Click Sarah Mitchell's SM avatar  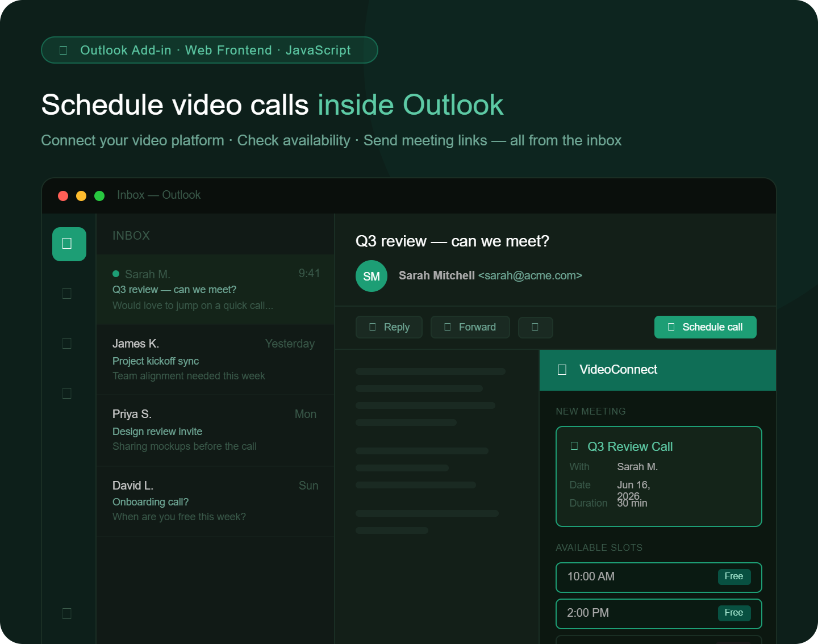click(372, 276)
